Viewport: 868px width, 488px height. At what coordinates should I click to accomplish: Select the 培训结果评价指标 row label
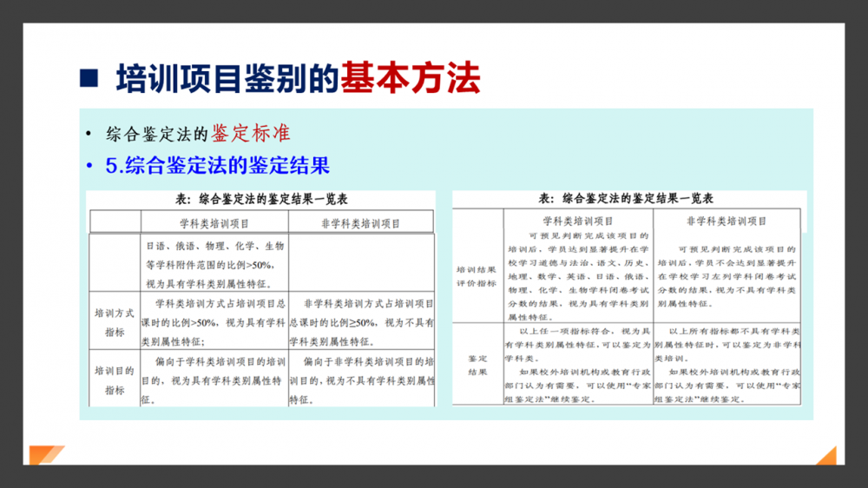point(477,276)
